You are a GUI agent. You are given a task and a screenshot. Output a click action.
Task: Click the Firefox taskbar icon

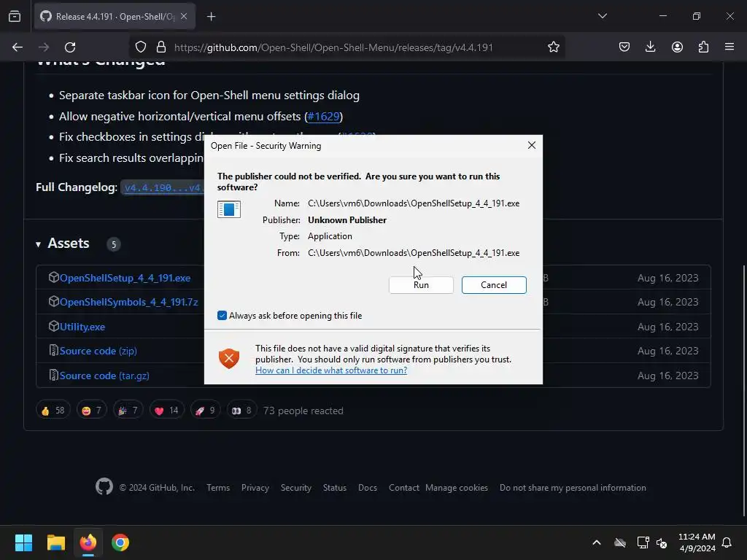point(88,542)
